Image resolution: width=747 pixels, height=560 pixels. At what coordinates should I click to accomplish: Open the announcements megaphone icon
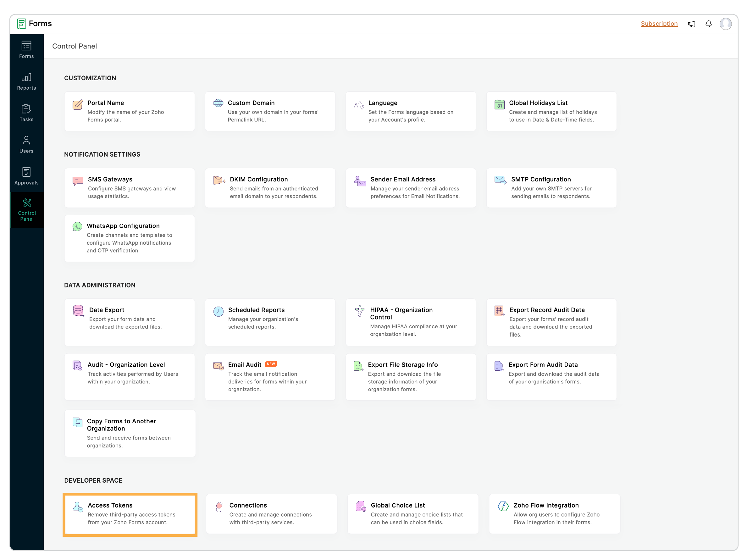[x=691, y=24]
